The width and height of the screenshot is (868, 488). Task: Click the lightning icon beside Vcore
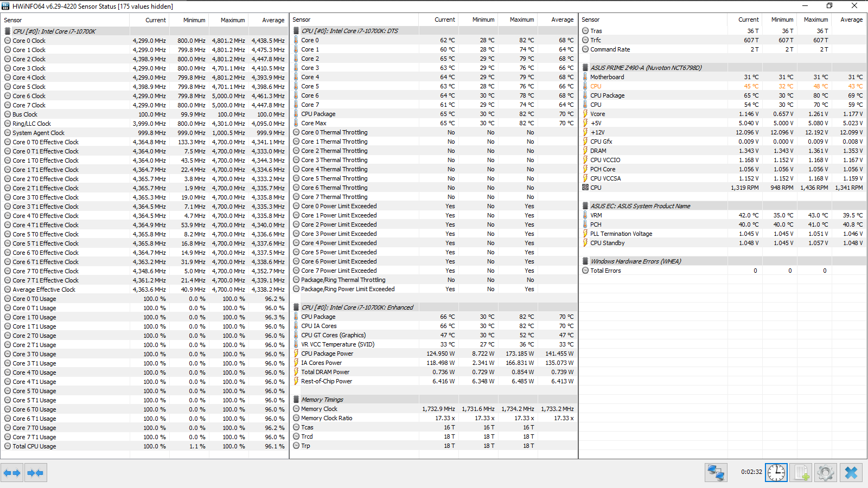click(585, 114)
